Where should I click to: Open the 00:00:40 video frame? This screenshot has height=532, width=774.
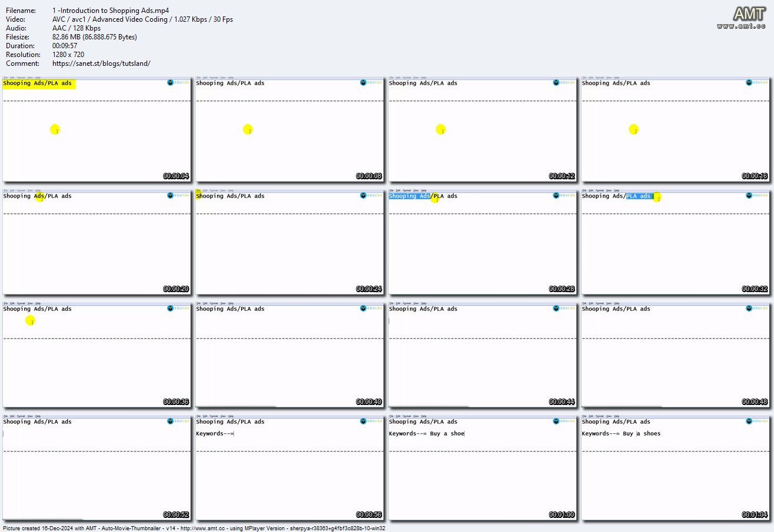pyautogui.click(x=289, y=354)
